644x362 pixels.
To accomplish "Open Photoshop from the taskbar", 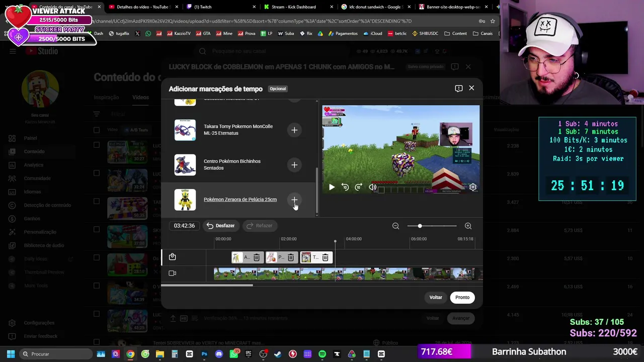I will pos(204,354).
